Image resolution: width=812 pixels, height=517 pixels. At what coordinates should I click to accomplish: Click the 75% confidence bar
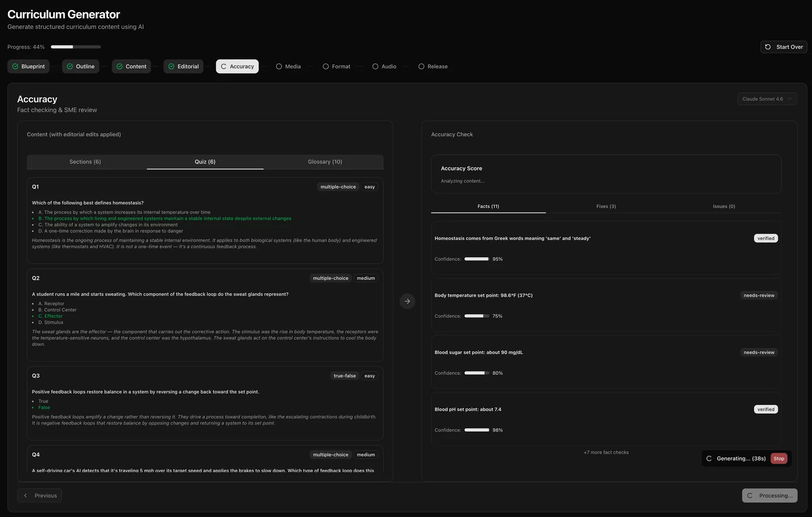click(x=477, y=316)
